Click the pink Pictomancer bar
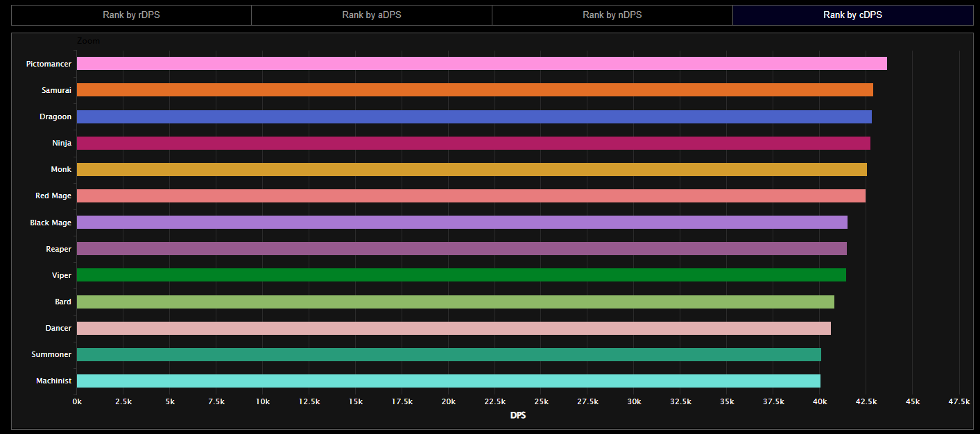 click(x=482, y=64)
